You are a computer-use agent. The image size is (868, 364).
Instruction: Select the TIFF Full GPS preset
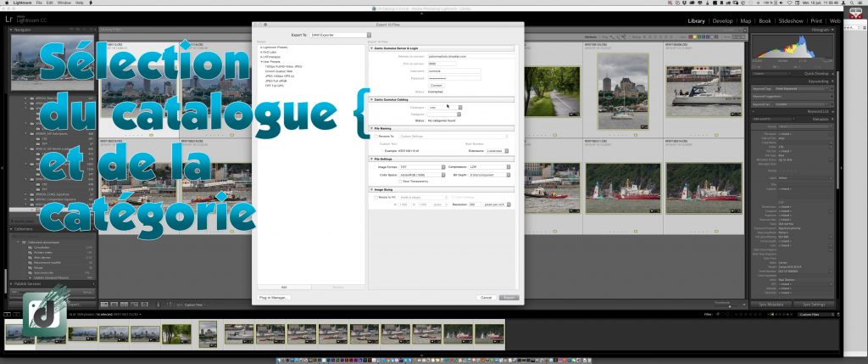(x=275, y=86)
